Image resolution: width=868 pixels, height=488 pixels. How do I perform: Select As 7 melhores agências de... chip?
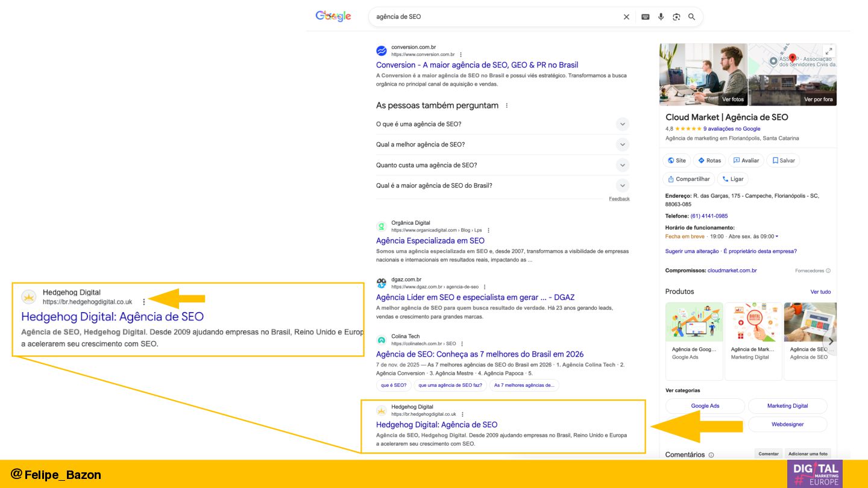(x=524, y=386)
